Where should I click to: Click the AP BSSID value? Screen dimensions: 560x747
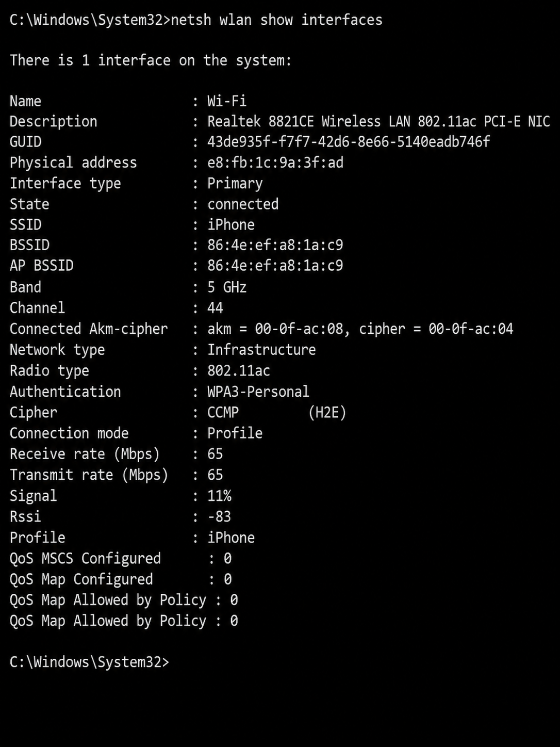275,266
